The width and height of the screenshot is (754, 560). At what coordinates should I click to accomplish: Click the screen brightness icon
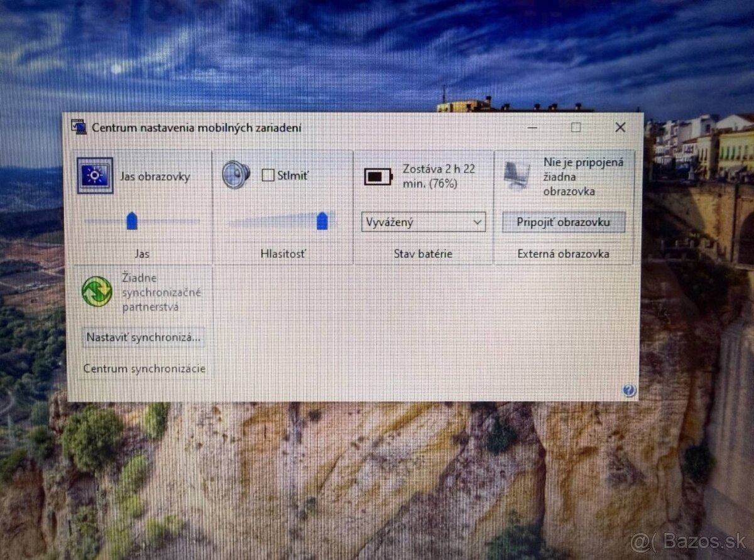click(x=95, y=176)
